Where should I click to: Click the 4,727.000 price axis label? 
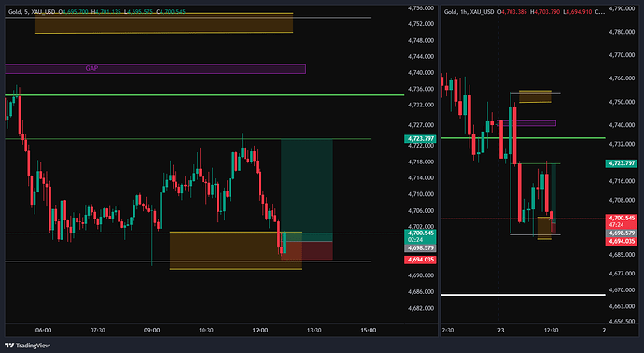click(x=421, y=125)
